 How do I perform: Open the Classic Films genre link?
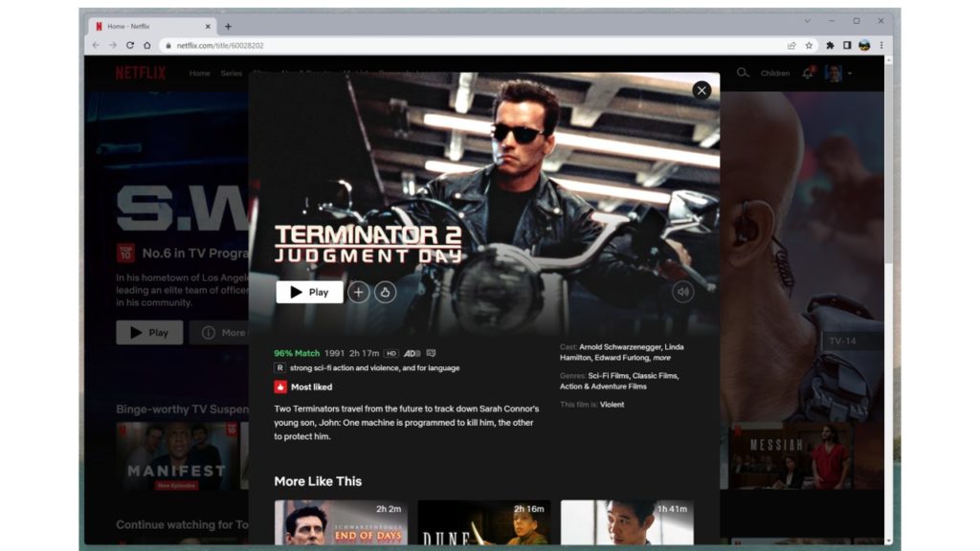[655, 375]
